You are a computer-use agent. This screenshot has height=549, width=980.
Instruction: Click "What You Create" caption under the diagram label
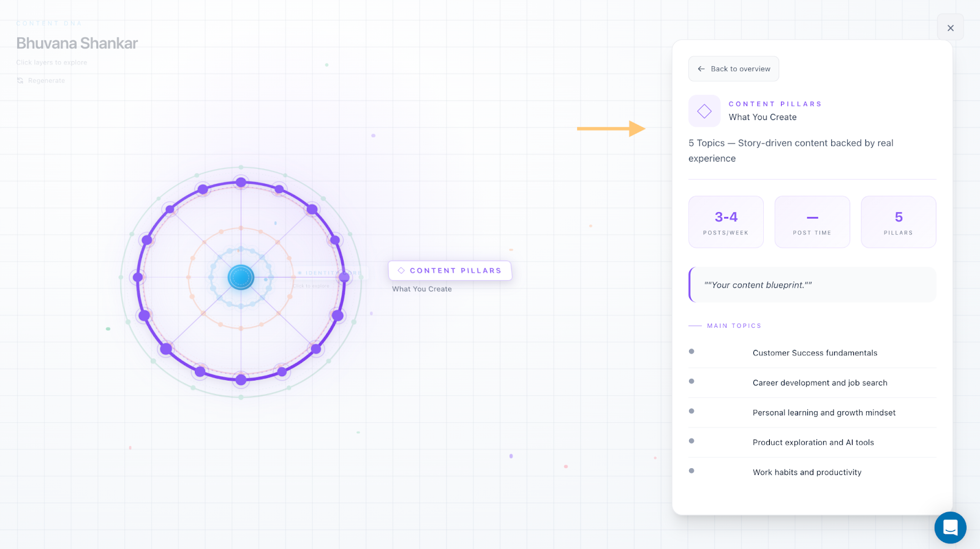pyautogui.click(x=422, y=289)
